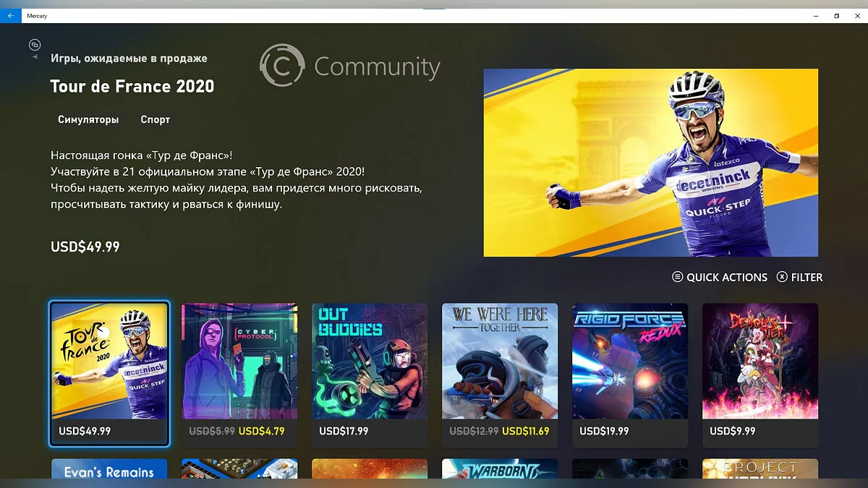Viewport: 868px width, 488px height.
Task: Select the Спорт genre tag
Action: pos(156,120)
